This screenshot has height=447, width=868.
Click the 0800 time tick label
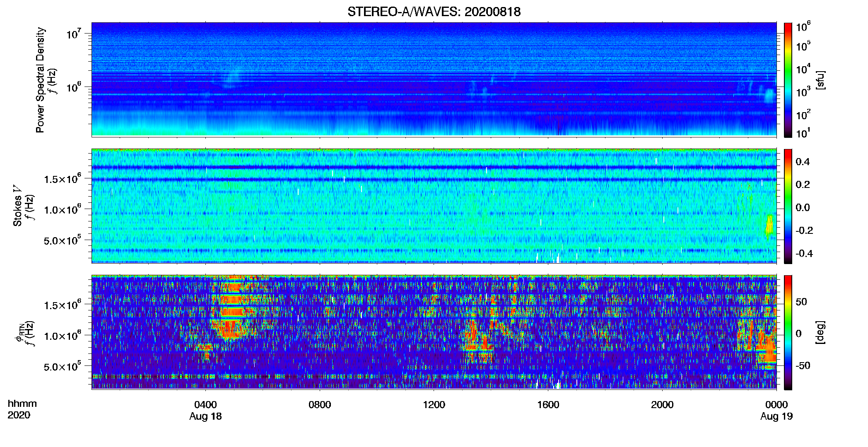coord(320,404)
